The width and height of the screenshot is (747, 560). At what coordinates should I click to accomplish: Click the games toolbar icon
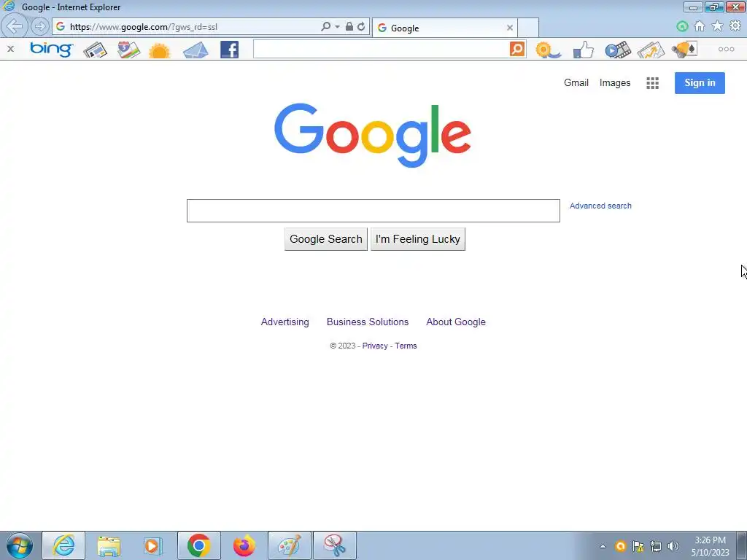coord(684,50)
